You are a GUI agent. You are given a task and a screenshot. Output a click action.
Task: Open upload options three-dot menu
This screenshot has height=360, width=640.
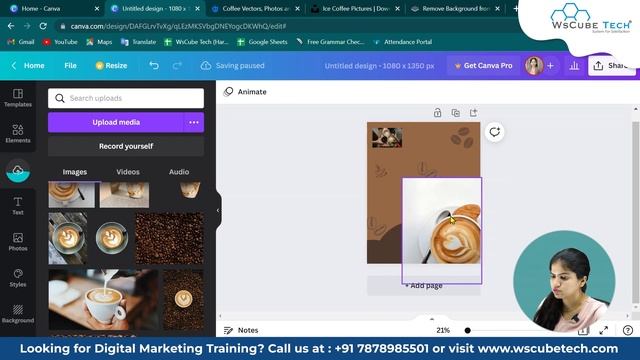click(194, 122)
